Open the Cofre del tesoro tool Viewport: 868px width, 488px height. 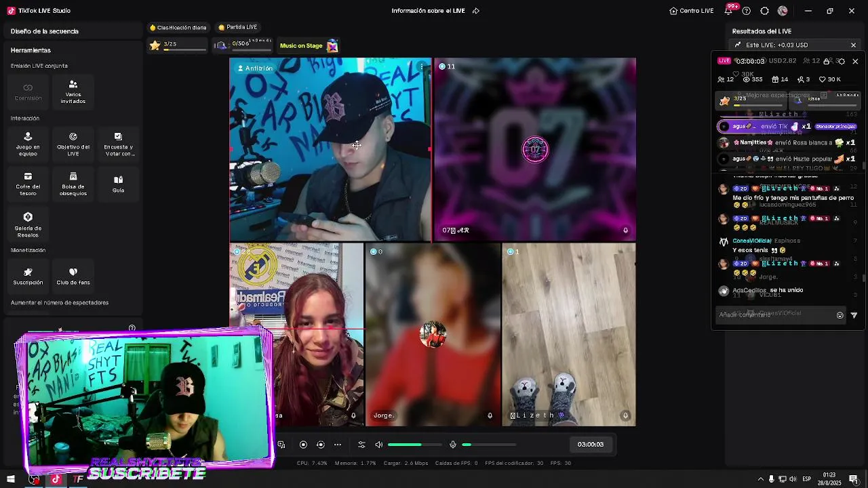tap(28, 184)
